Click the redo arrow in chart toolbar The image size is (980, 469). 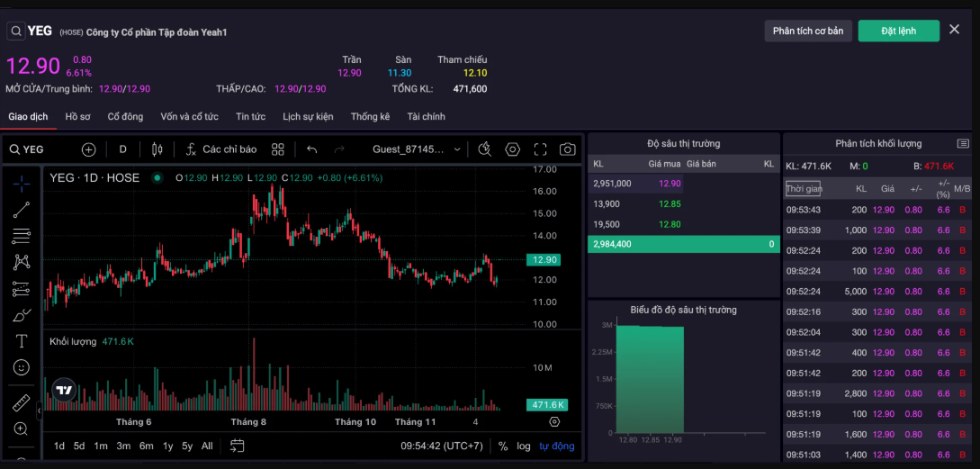[x=339, y=149]
